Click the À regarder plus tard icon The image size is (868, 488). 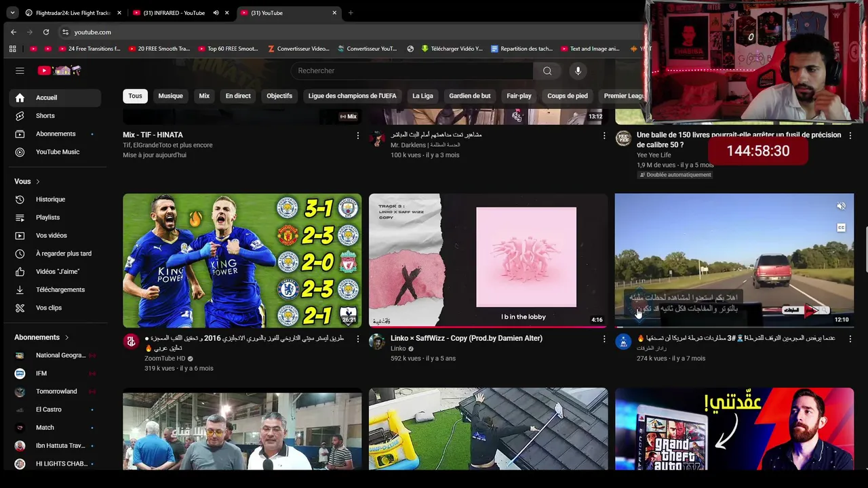[x=20, y=253]
